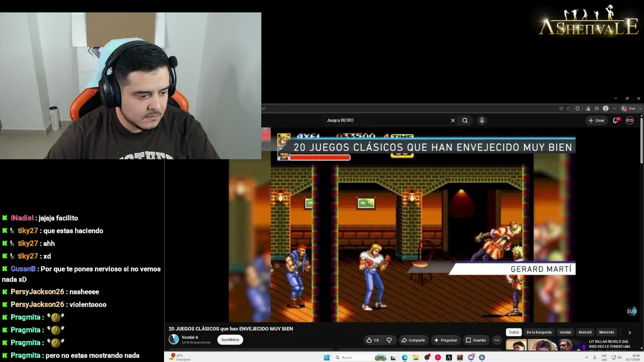Open Microsoft Edge from the taskbar
This screenshot has width=644, height=362.
[x=405, y=357]
